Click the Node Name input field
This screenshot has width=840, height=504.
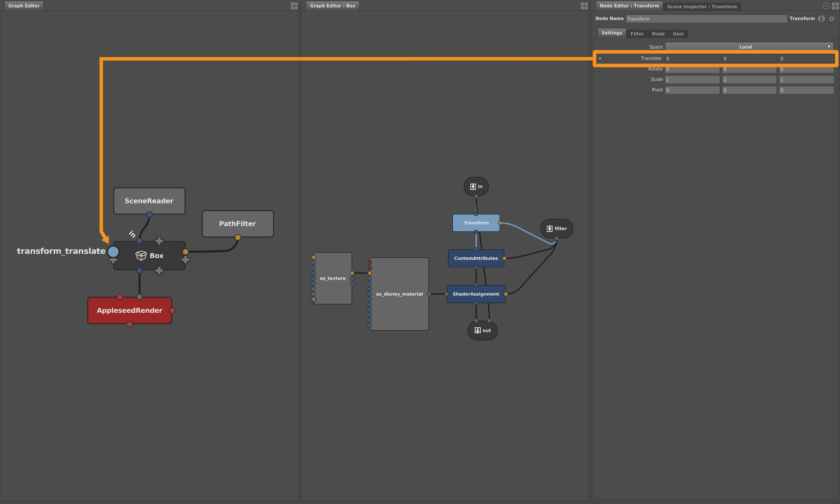[x=706, y=19]
